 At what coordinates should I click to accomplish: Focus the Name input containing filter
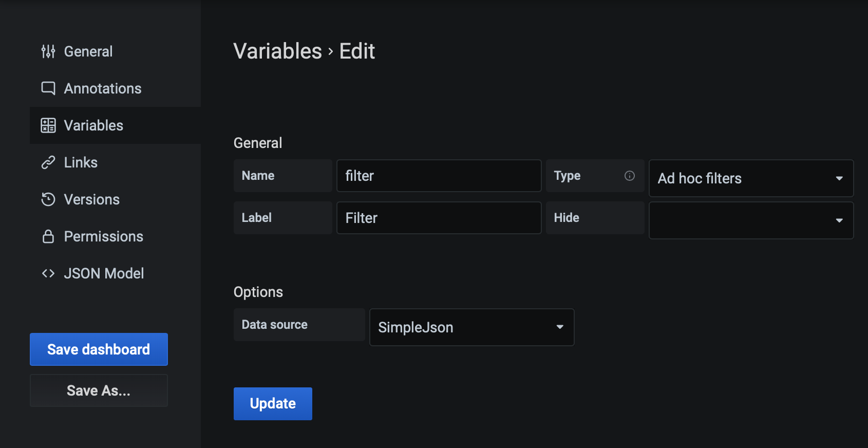[439, 176]
